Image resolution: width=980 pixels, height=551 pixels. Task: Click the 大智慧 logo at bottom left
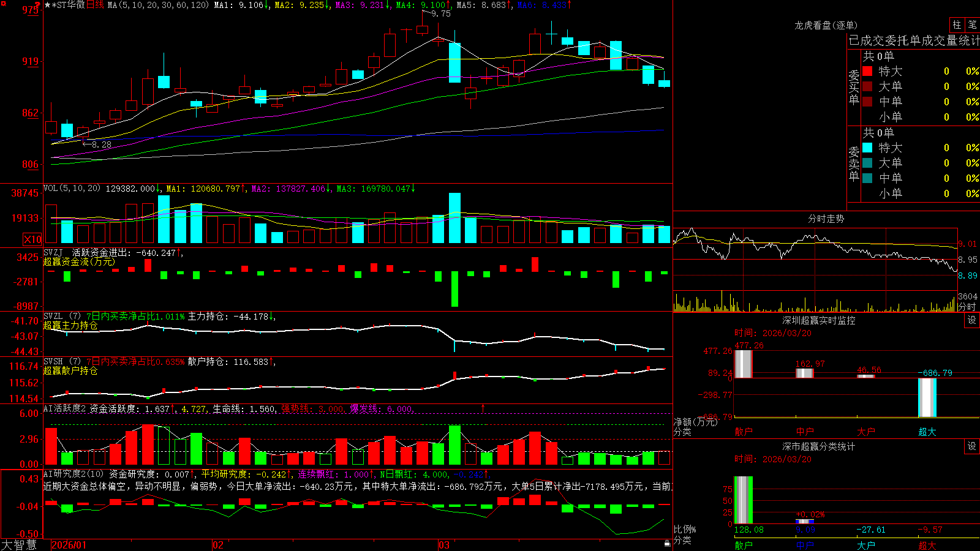click(19, 545)
